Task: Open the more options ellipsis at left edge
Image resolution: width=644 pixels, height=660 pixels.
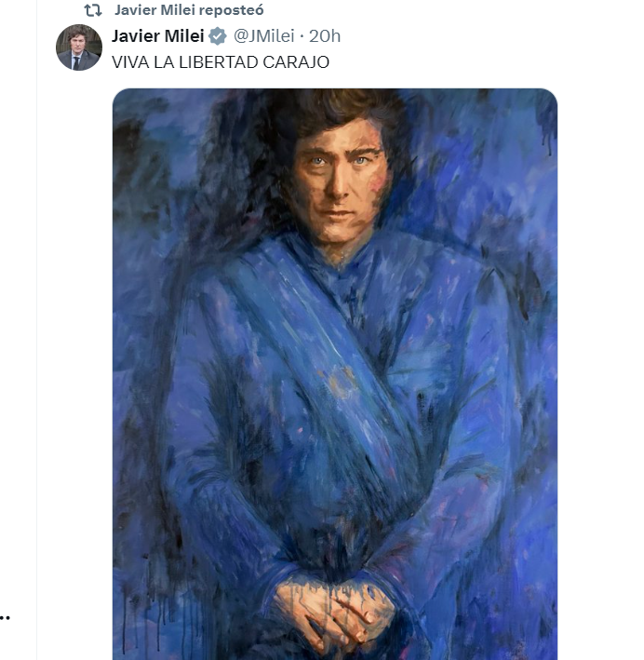Action: click(x=6, y=616)
